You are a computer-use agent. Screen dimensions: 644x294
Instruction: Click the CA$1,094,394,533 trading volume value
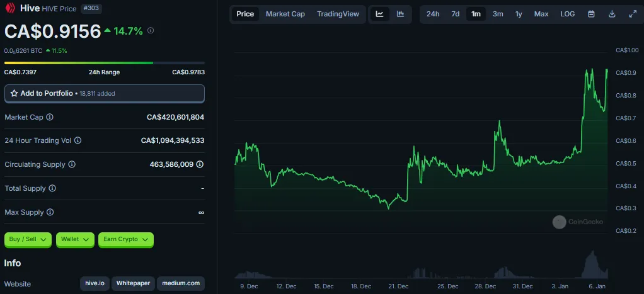(173, 140)
